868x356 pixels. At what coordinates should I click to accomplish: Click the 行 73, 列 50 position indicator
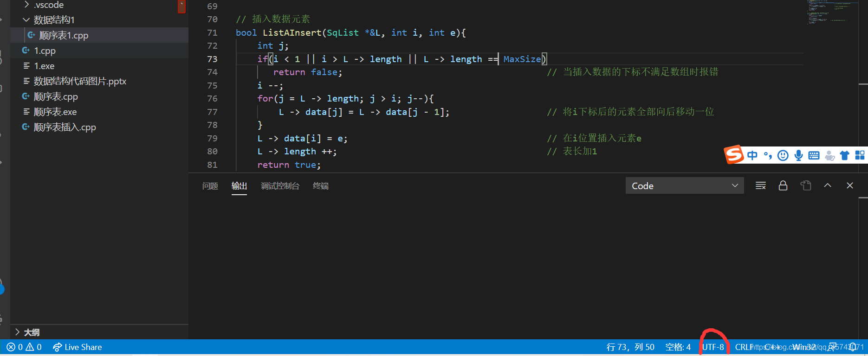[630, 347]
